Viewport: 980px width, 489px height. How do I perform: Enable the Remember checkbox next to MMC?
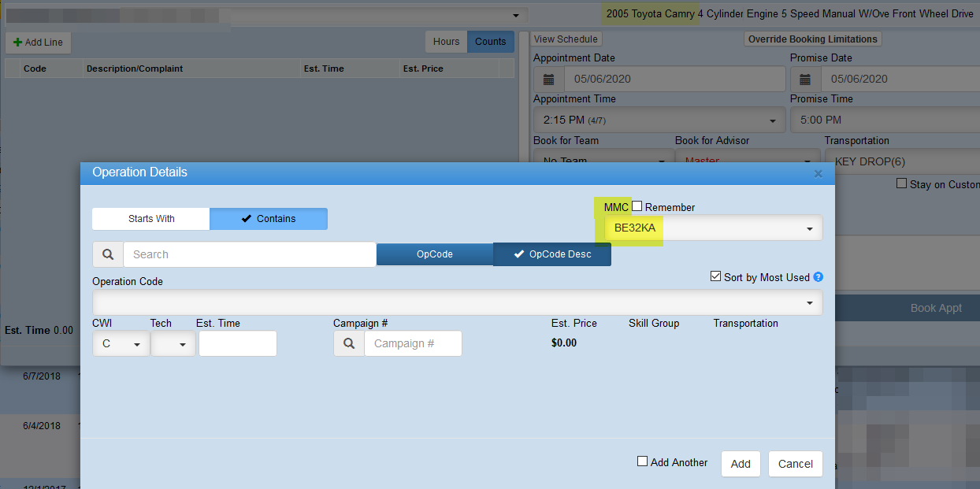click(x=637, y=207)
